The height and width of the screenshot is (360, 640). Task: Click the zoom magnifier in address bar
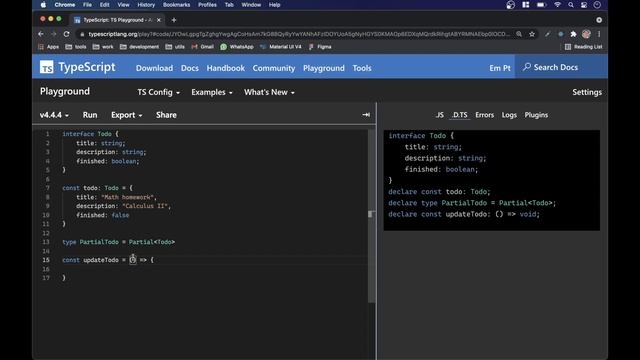pyautogui.click(x=519, y=34)
